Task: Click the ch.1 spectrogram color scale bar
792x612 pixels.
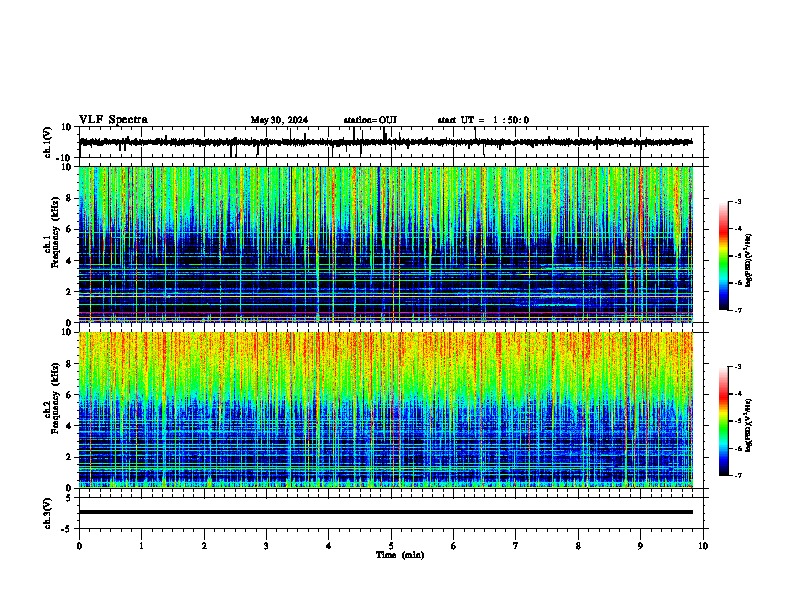Action: [724, 256]
